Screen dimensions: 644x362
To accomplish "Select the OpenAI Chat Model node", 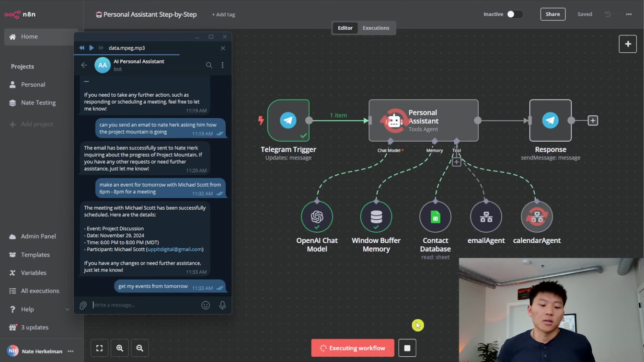I will pos(317,216).
